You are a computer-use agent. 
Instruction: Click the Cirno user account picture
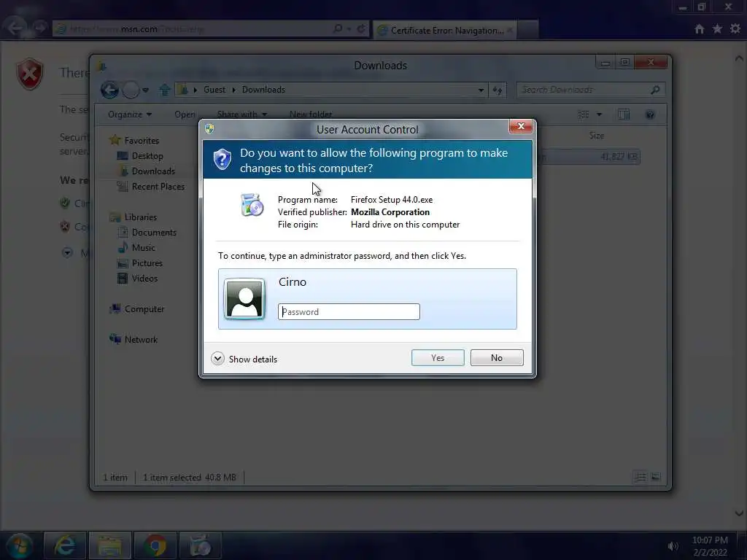tap(244, 298)
